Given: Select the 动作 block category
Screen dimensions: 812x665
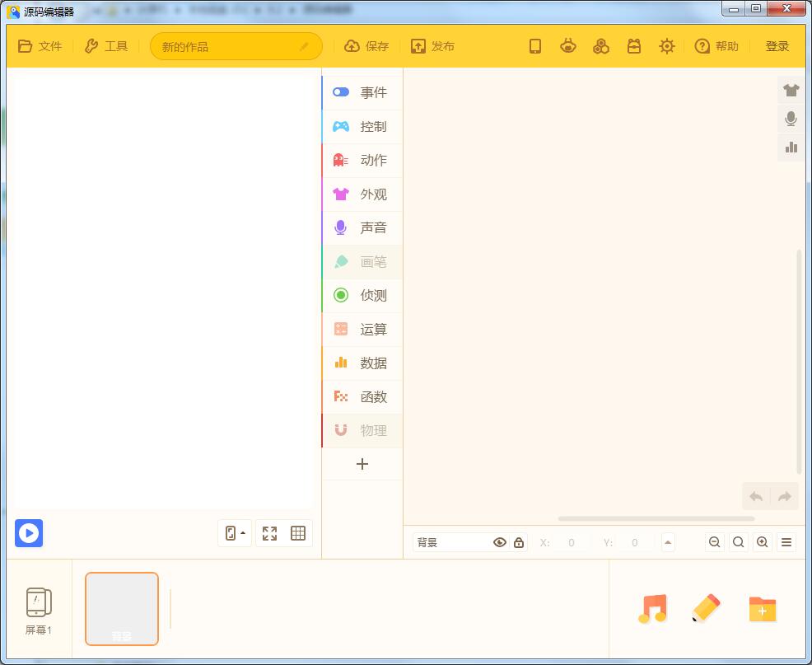Looking at the screenshot, I should [362, 160].
